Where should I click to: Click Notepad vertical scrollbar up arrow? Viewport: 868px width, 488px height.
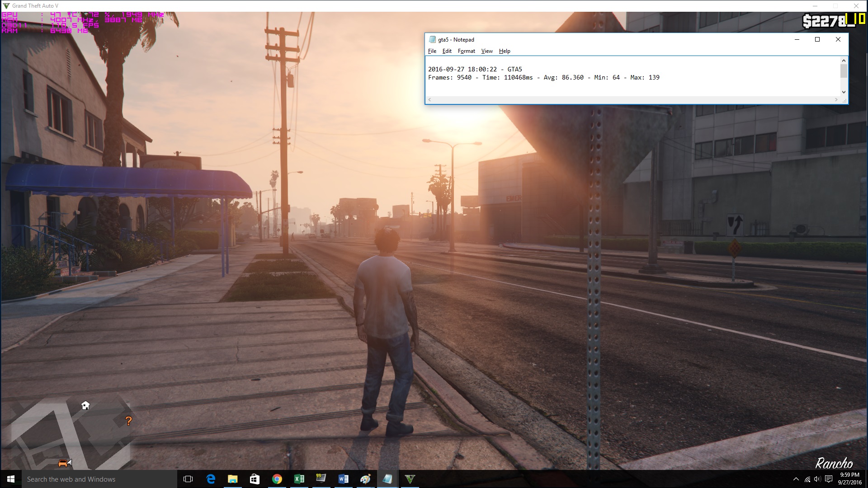point(844,60)
